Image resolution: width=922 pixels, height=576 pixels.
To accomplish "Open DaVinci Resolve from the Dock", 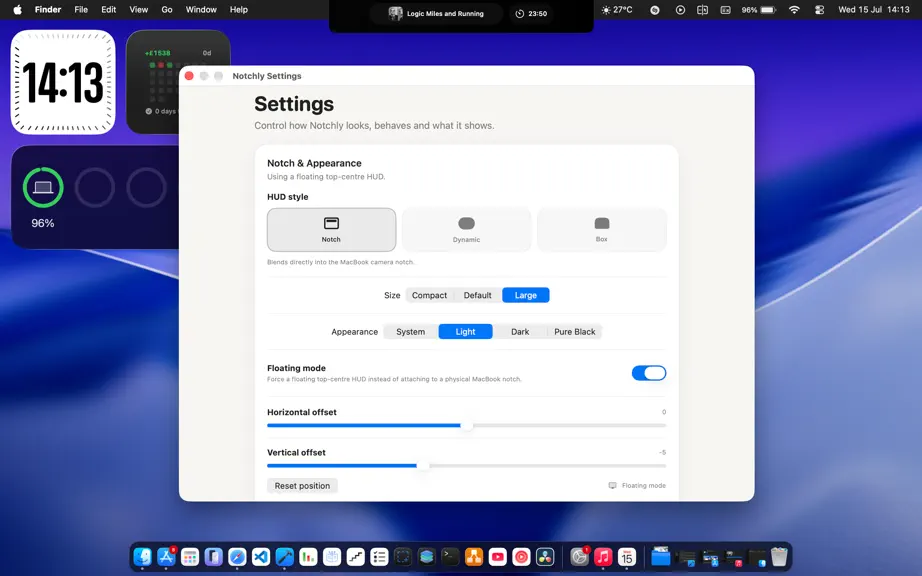I will 545,556.
